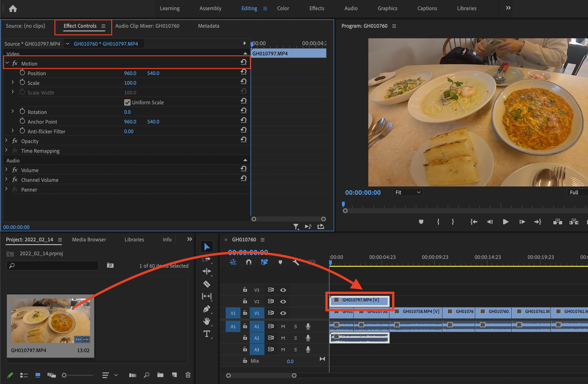Switch to the Color workspace

pyautogui.click(x=283, y=8)
